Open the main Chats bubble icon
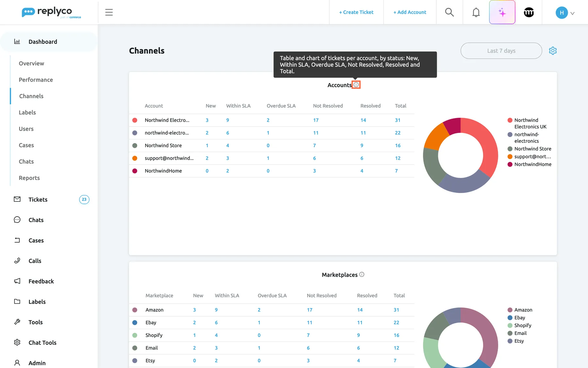This screenshot has height=368, width=588. click(17, 220)
